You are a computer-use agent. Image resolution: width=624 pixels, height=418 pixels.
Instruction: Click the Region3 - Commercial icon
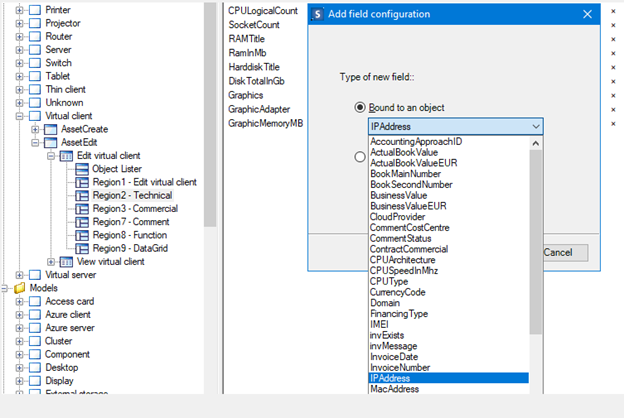tap(82, 209)
